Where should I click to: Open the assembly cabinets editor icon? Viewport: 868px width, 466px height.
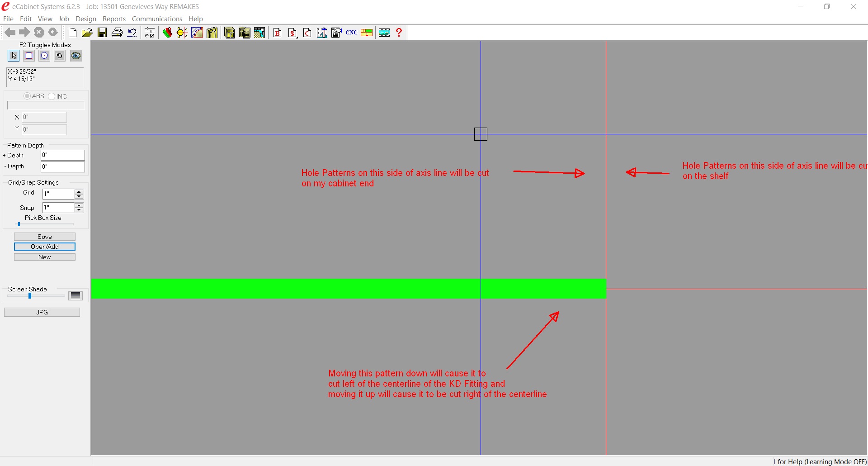point(245,33)
